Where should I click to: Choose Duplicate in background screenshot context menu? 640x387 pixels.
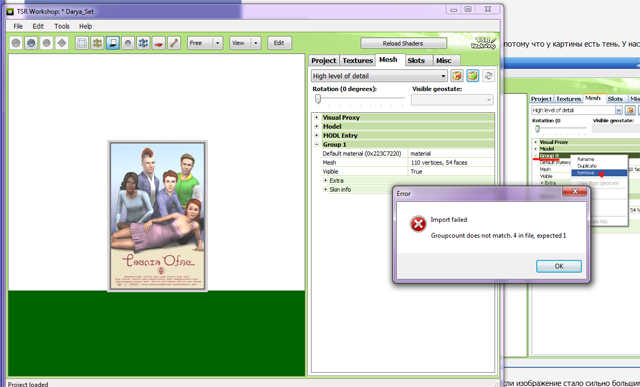[587, 166]
